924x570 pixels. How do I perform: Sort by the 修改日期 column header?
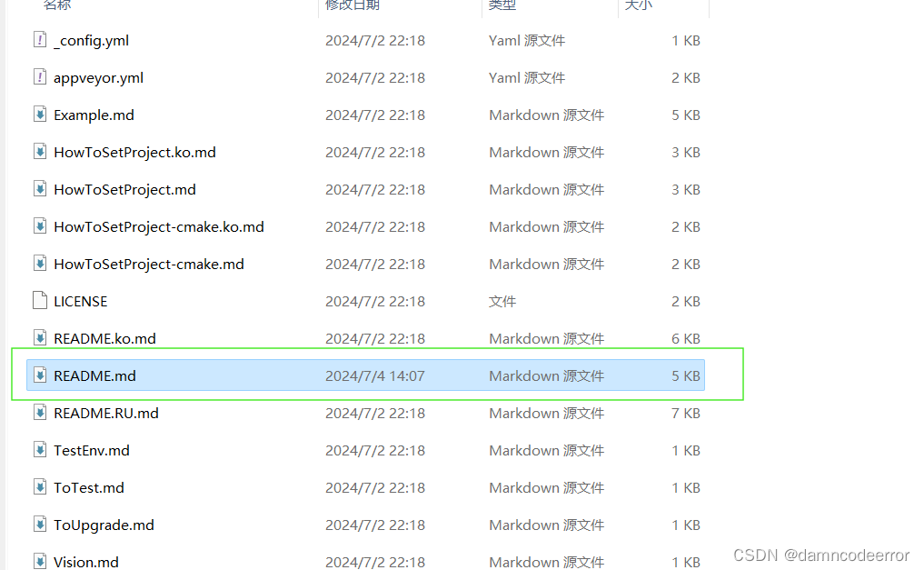[x=353, y=7]
